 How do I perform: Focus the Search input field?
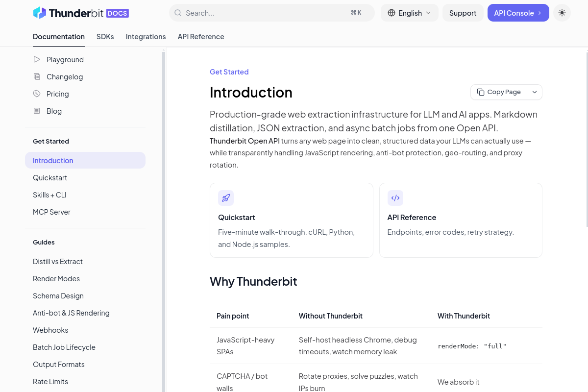272,13
